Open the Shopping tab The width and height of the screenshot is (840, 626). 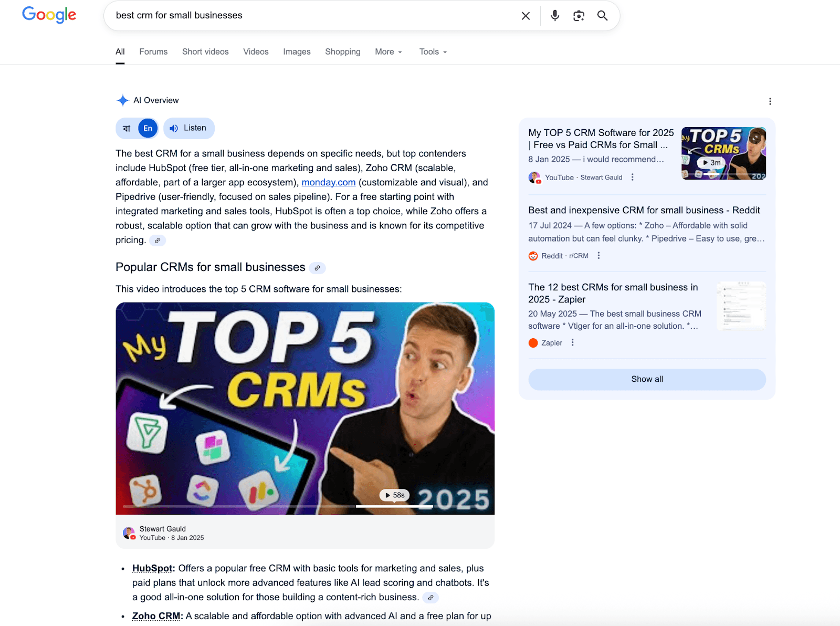(343, 52)
